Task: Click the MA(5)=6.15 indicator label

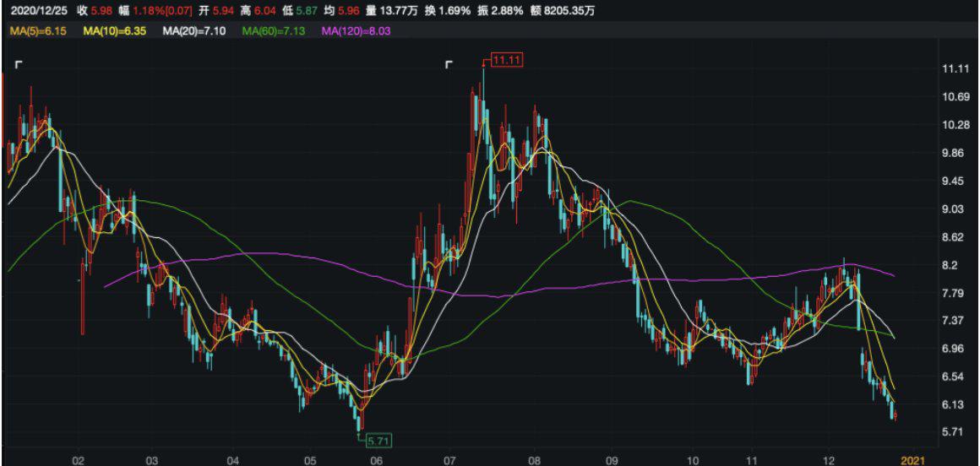Action: [x=37, y=30]
